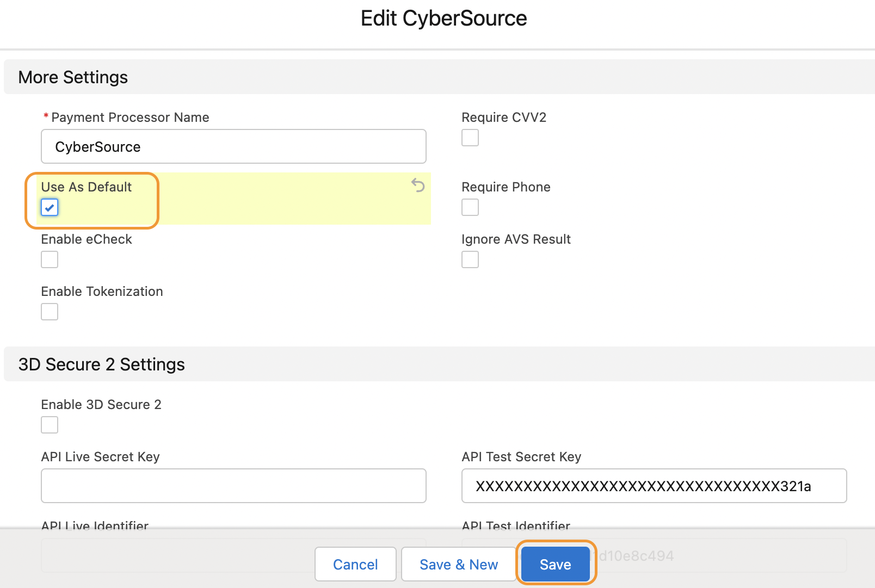
Task: Click the Enable Tokenization label
Action: [102, 292]
